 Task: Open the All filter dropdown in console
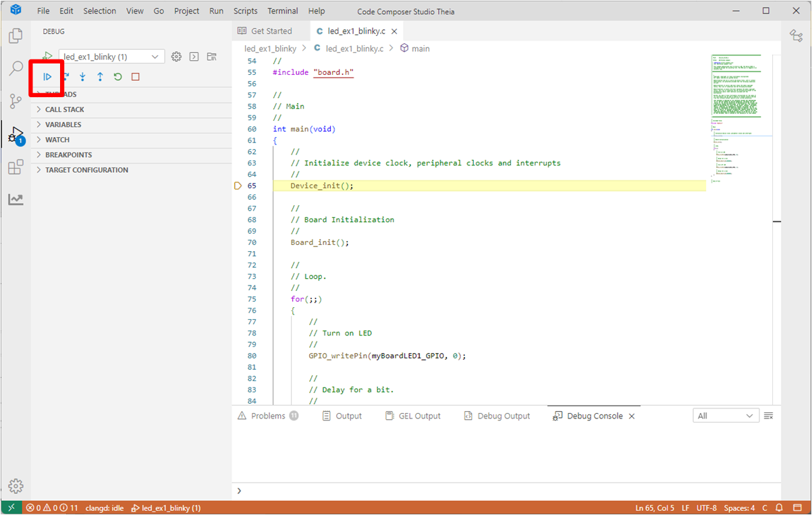(x=726, y=416)
